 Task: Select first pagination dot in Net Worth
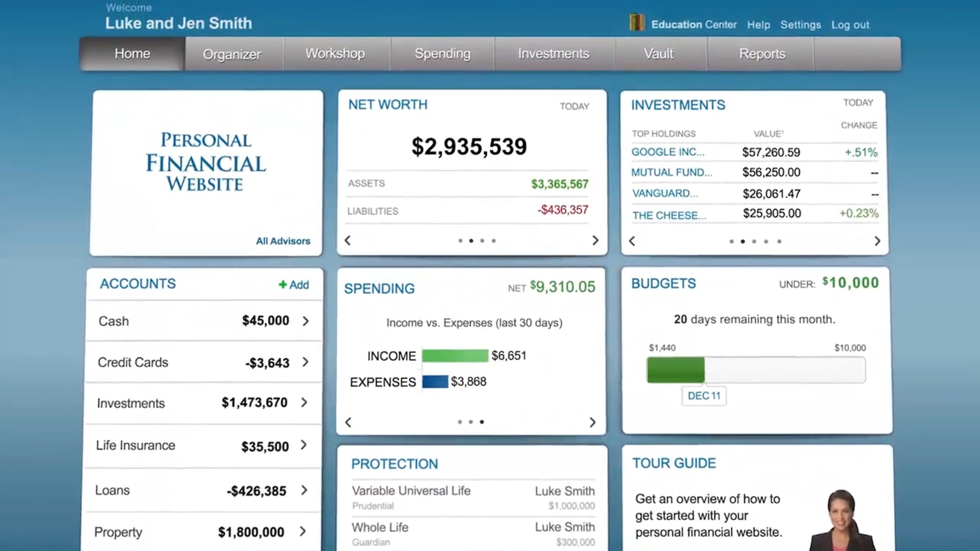coord(460,241)
